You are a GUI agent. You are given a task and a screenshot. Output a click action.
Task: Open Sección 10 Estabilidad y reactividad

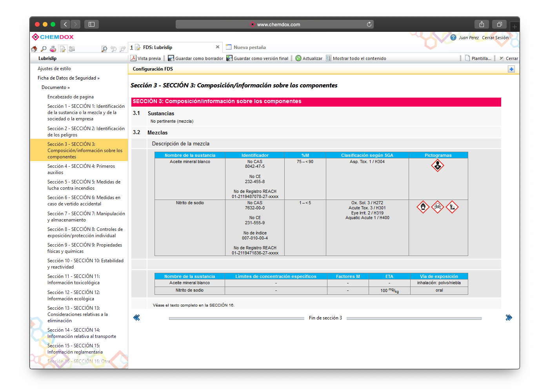coord(85,264)
